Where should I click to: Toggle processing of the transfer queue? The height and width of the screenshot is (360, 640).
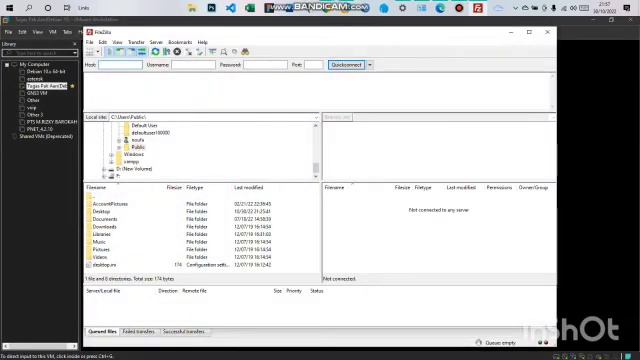click(x=167, y=52)
